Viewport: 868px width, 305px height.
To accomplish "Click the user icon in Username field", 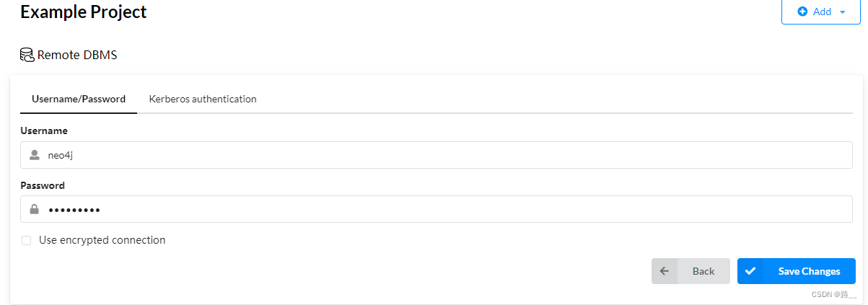I will [x=34, y=155].
